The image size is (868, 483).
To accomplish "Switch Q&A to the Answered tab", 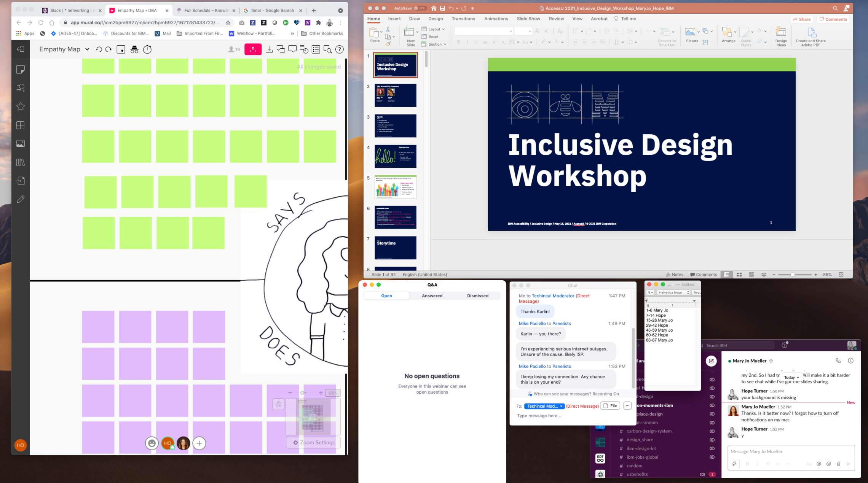I will pyautogui.click(x=432, y=296).
